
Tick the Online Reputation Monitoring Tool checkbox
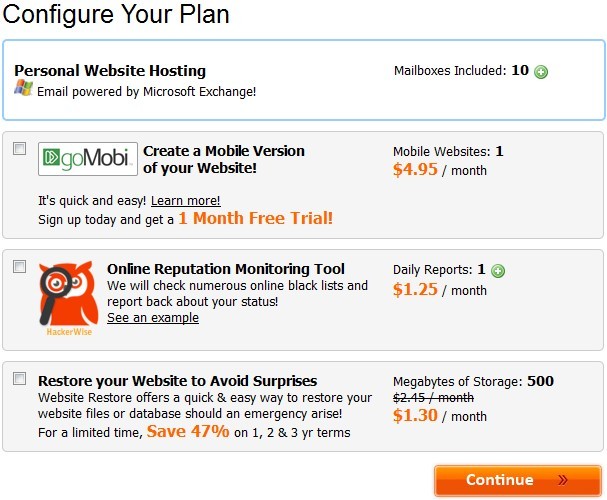[19, 267]
